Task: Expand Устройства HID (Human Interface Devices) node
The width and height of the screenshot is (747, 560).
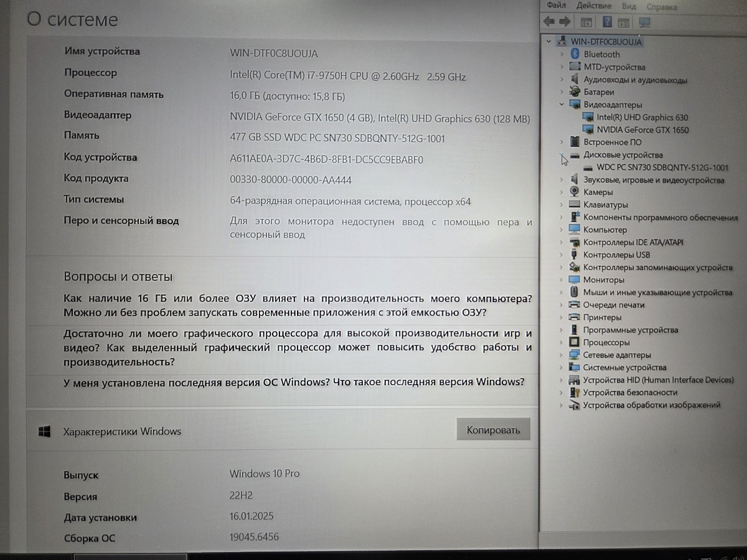Action: (561, 380)
